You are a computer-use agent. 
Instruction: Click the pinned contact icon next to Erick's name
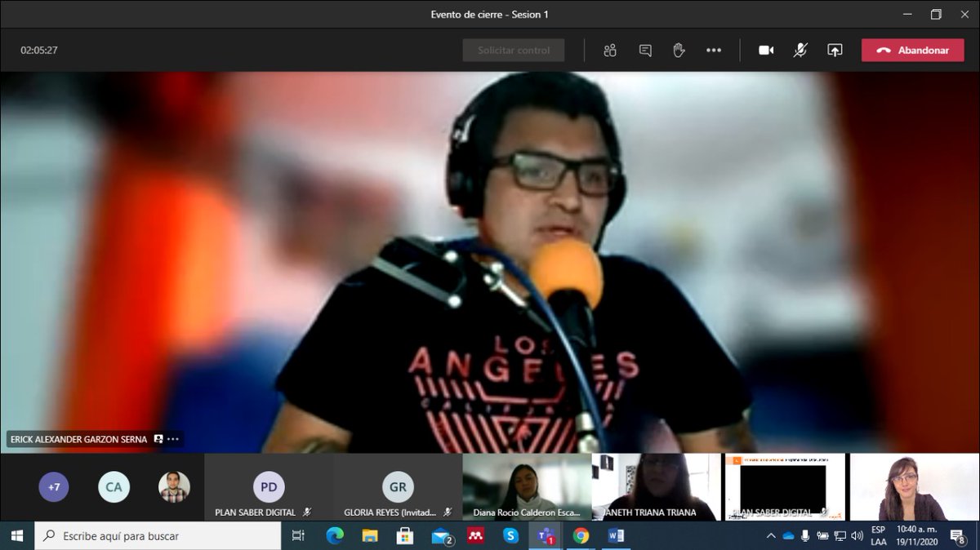pyautogui.click(x=158, y=439)
